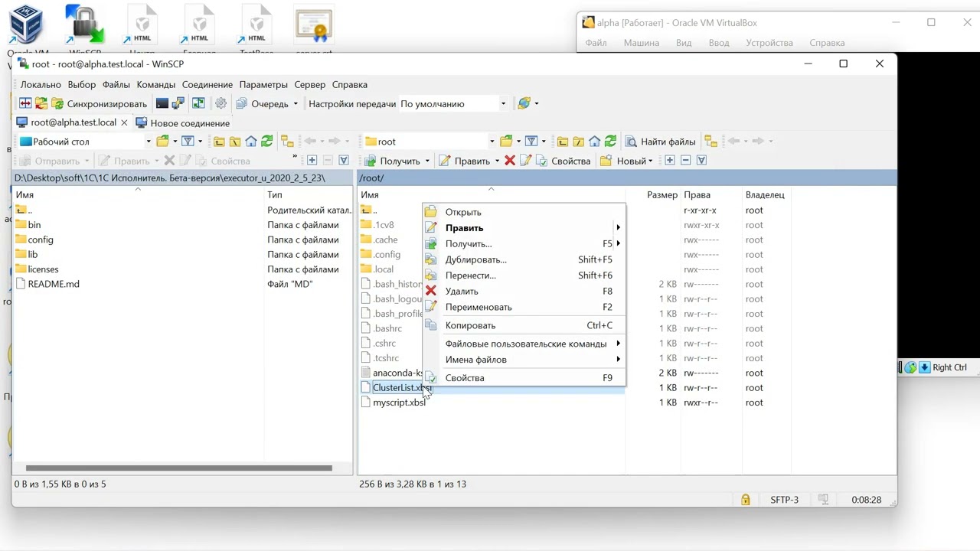Viewport: 980px width, 551px height.
Task: Open the Соединение menu
Action: pos(207,84)
